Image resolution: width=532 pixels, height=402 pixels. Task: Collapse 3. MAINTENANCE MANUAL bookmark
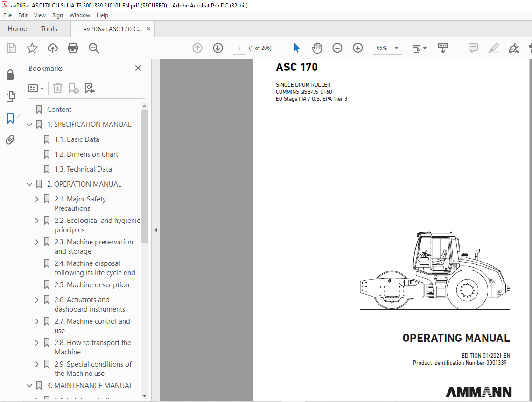click(x=29, y=386)
